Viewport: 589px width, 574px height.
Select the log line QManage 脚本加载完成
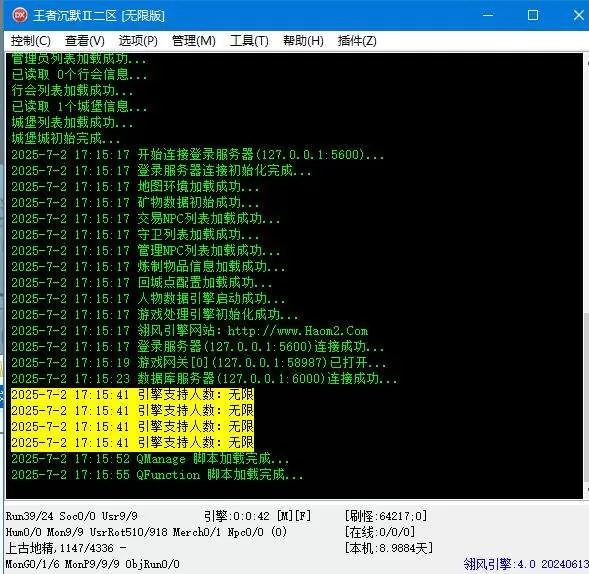(150, 459)
